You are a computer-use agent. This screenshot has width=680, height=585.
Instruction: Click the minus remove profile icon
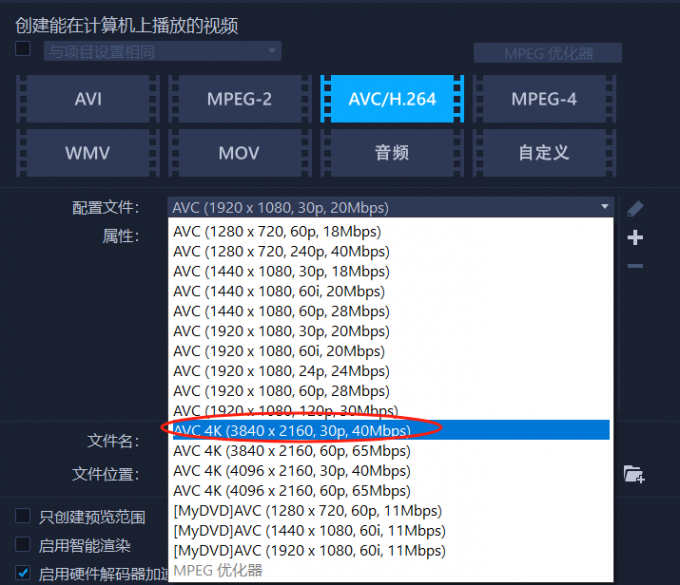coord(635,266)
